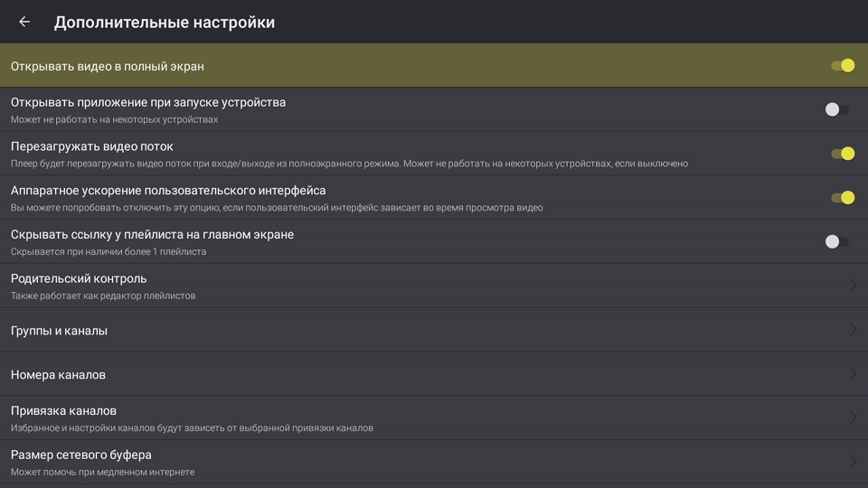The image size is (868, 488).
Task: Enable the launch on device startup switch
Action: 836,109
